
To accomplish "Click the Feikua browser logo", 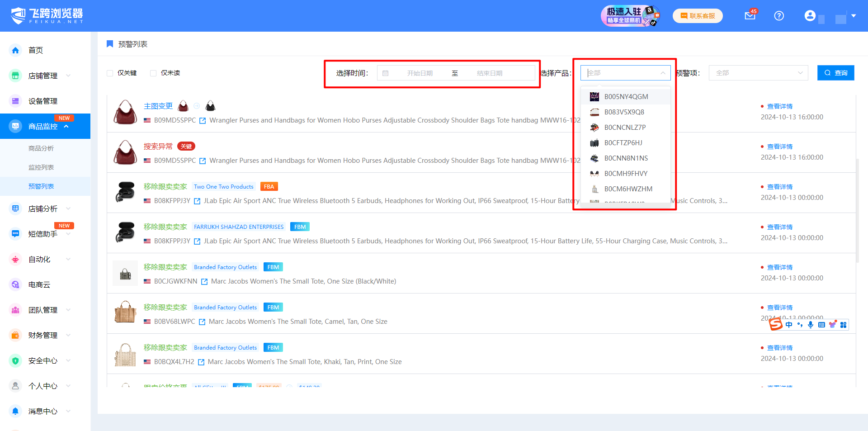I will pyautogui.click(x=47, y=16).
